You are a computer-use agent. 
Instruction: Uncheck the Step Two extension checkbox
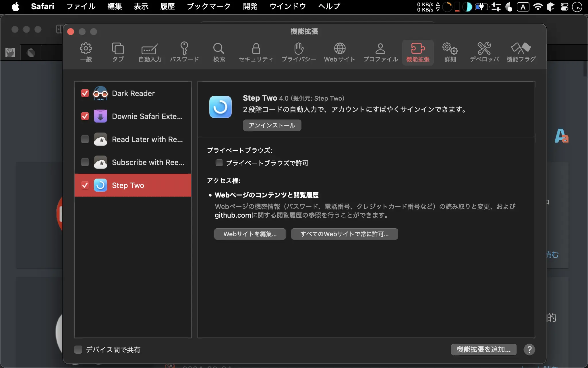pos(85,185)
